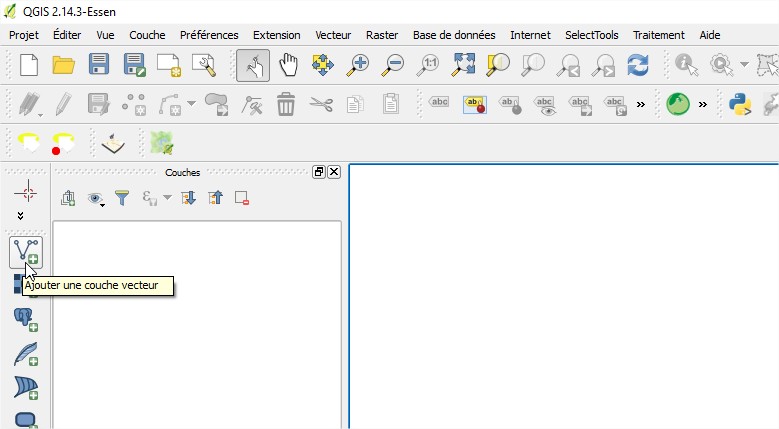
Task: Paste features from clipboard
Action: click(x=390, y=104)
